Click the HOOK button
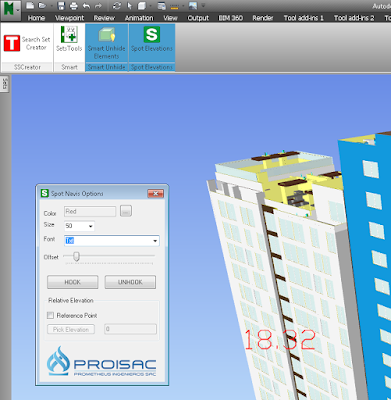 (73, 282)
